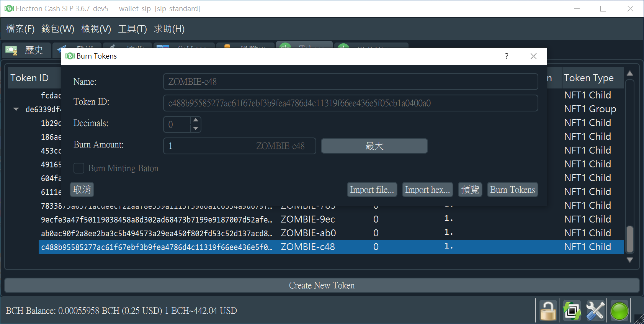Select the 1b29d token row
The height and width of the screenshot is (324, 644).
click(51, 123)
